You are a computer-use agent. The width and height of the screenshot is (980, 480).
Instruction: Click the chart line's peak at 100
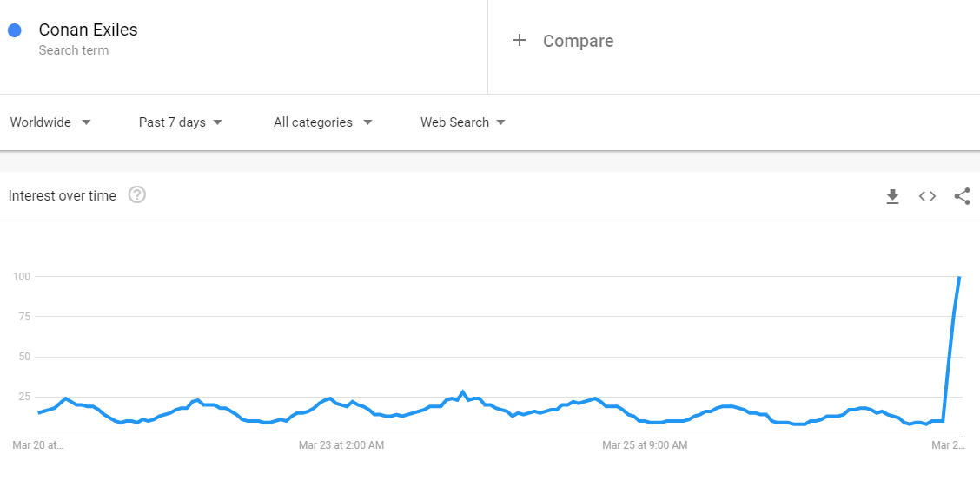[959, 277]
